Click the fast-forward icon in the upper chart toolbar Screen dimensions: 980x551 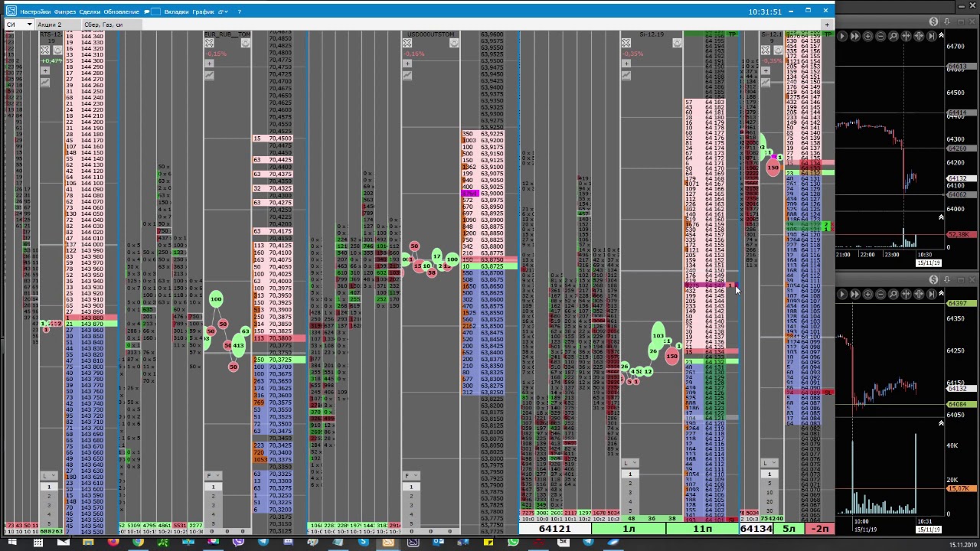point(855,36)
